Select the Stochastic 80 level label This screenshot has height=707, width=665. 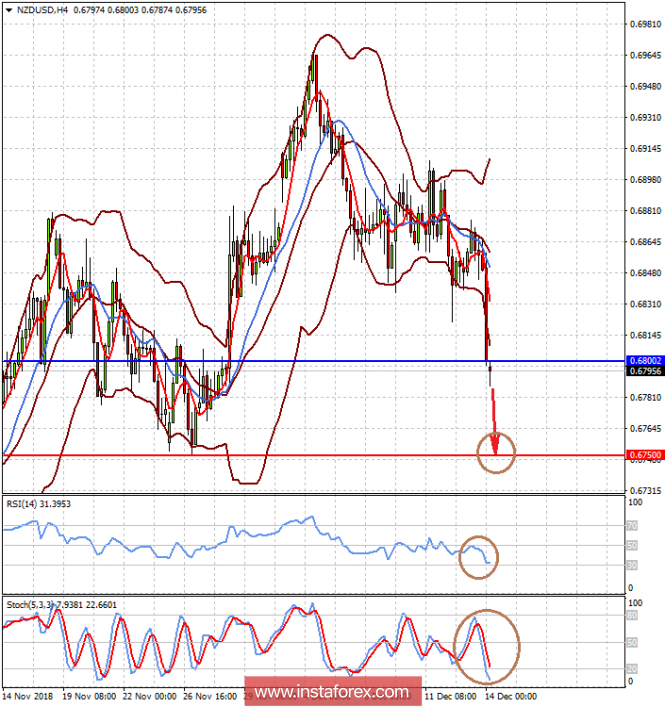[632, 615]
